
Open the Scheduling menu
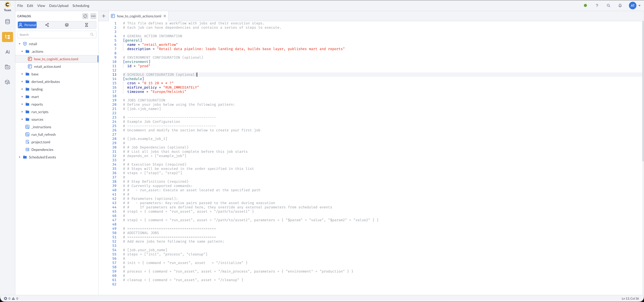pos(80,6)
